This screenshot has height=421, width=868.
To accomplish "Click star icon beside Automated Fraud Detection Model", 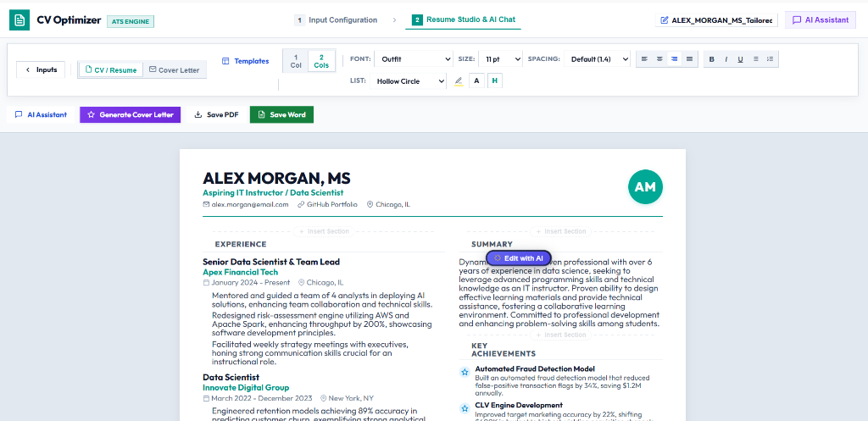I will click(465, 373).
